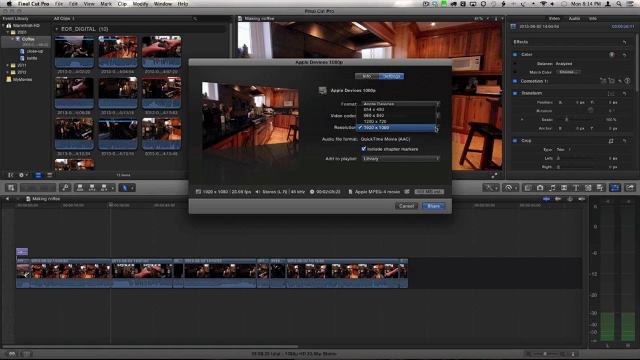The width and height of the screenshot is (640, 360).
Task: Switch browser to list view icon
Action: click(49, 175)
